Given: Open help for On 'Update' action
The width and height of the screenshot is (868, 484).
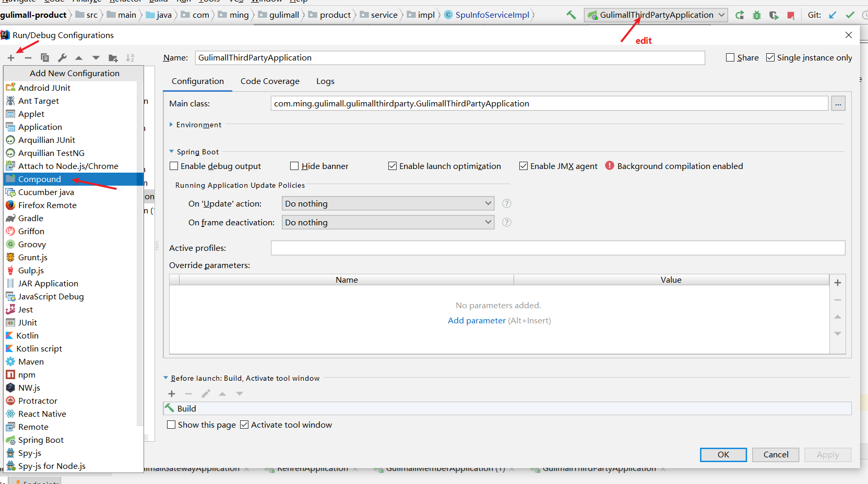Looking at the screenshot, I should [x=507, y=203].
